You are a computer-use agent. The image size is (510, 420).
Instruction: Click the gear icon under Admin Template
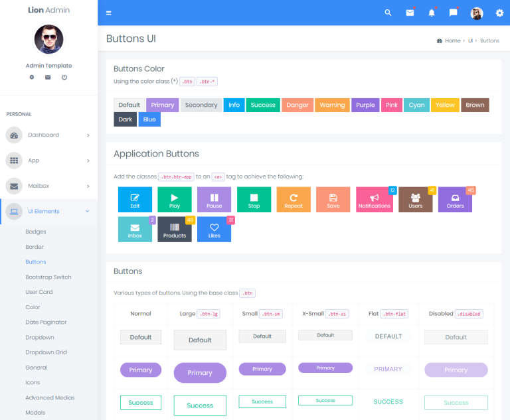pos(32,78)
